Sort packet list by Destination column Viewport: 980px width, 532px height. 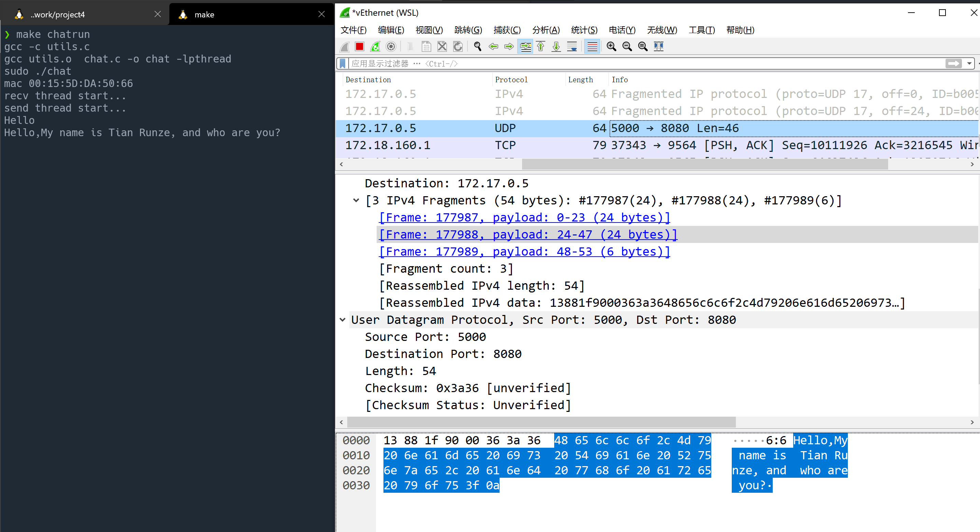(417, 80)
